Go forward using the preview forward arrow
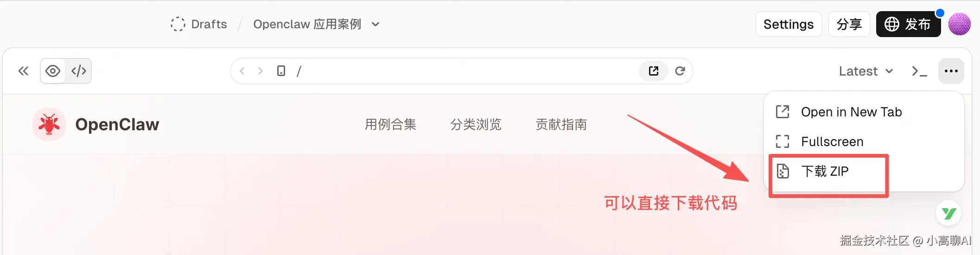Image resolution: width=980 pixels, height=255 pixels. (x=260, y=71)
